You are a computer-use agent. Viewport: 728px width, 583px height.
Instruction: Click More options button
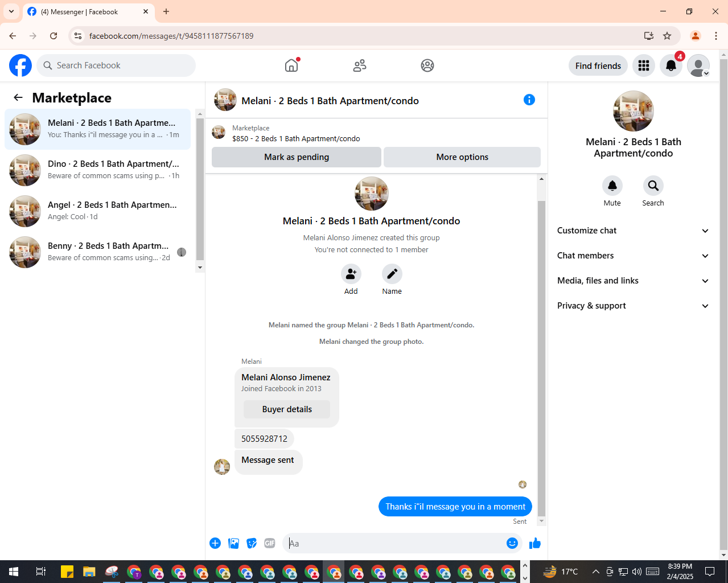pos(462,157)
